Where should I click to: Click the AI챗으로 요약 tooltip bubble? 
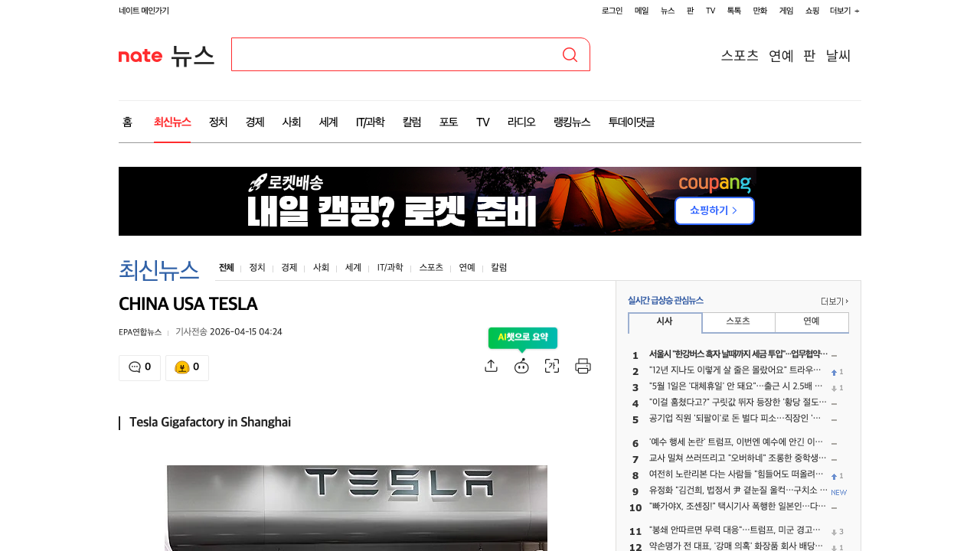pyautogui.click(x=523, y=337)
